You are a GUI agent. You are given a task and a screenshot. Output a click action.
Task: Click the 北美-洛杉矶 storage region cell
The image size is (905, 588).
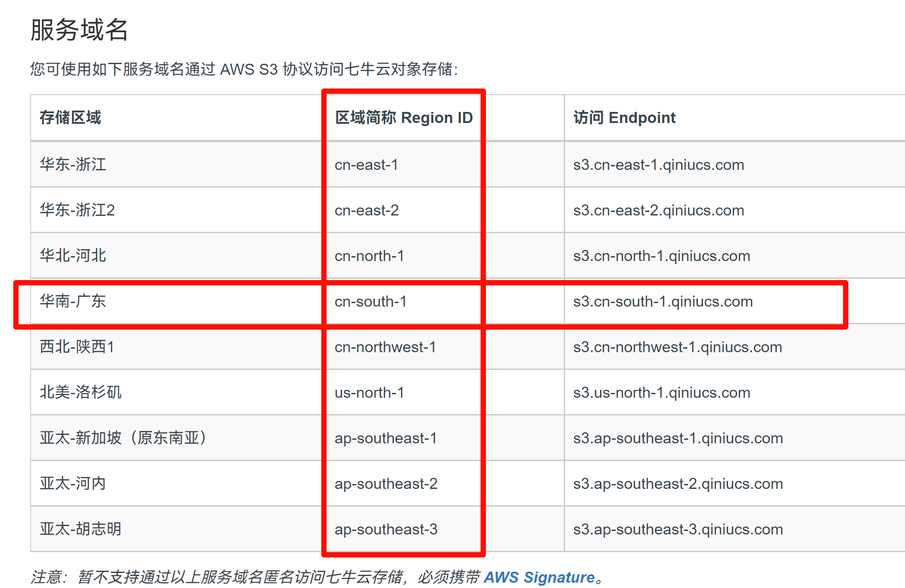(81, 392)
